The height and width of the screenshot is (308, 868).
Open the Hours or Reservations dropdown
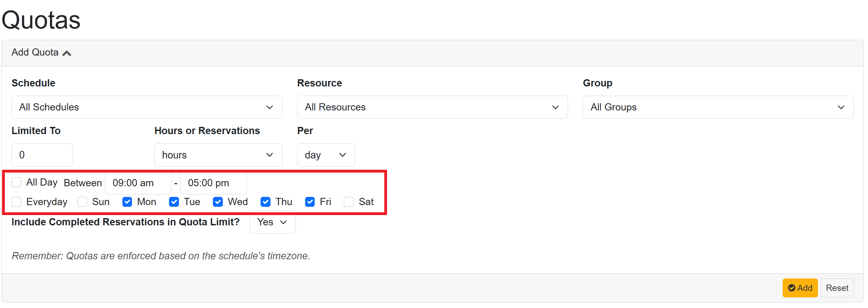pyautogui.click(x=218, y=155)
